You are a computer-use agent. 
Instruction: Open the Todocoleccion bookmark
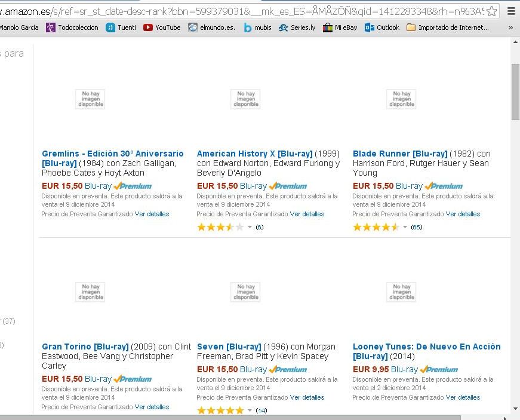tap(72, 27)
